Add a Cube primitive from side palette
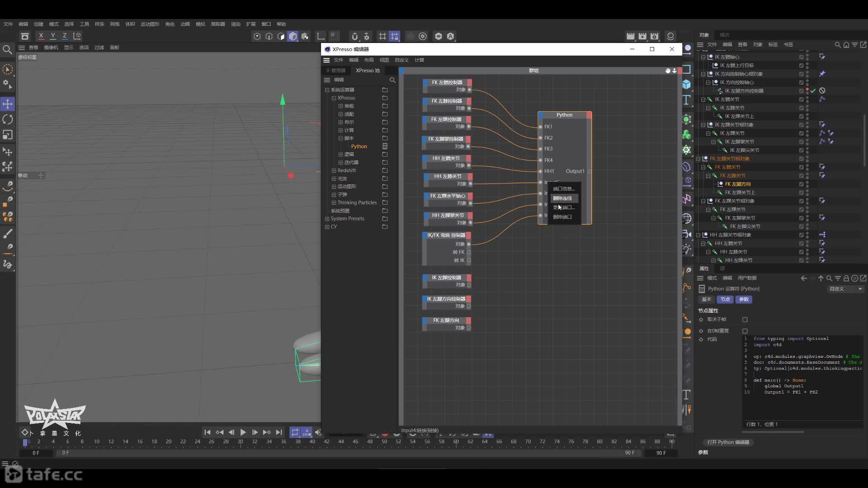Screen dimensions: 868x488 (x=687, y=84)
